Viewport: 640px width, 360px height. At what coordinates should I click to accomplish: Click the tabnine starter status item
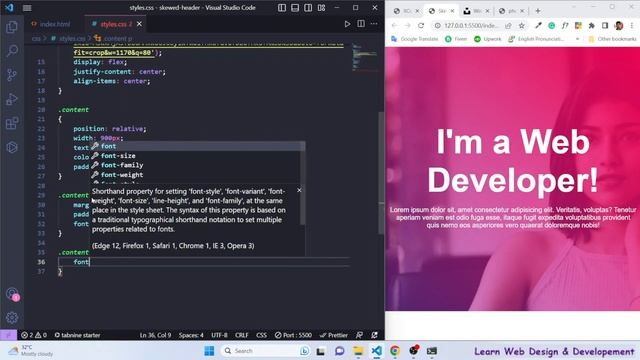tap(77, 335)
